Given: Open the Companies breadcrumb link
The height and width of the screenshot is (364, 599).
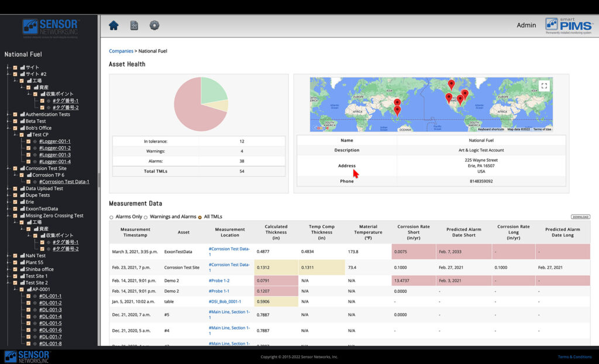Looking at the screenshot, I should (121, 51).
